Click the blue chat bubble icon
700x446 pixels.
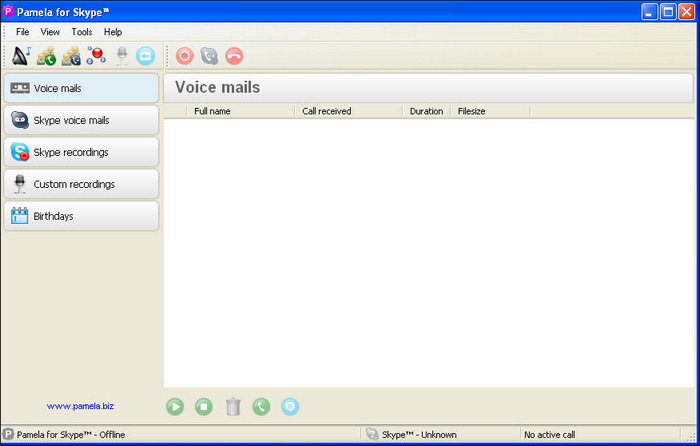tap(290, 407)
